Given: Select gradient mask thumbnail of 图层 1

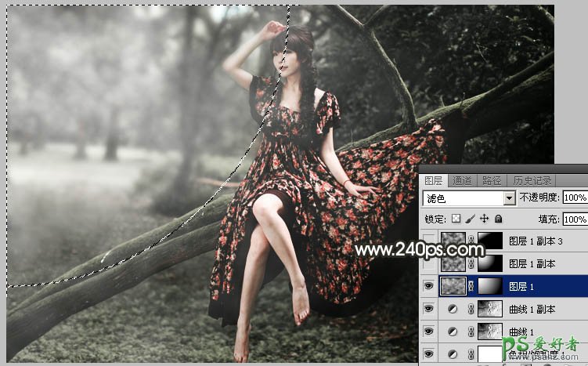Looking at the screenshot, I should point(488,287).
